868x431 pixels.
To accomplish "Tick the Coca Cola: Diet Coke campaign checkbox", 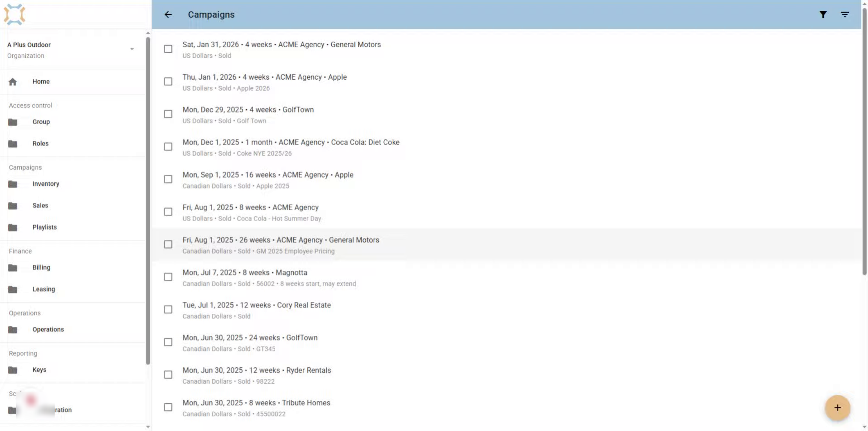I will (168, 147).
